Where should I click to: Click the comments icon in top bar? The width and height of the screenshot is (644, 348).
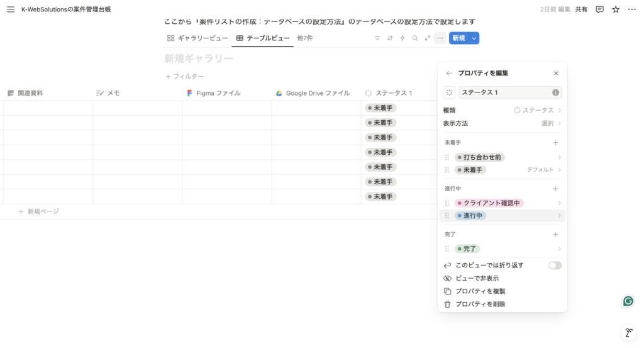coord(599,9)
